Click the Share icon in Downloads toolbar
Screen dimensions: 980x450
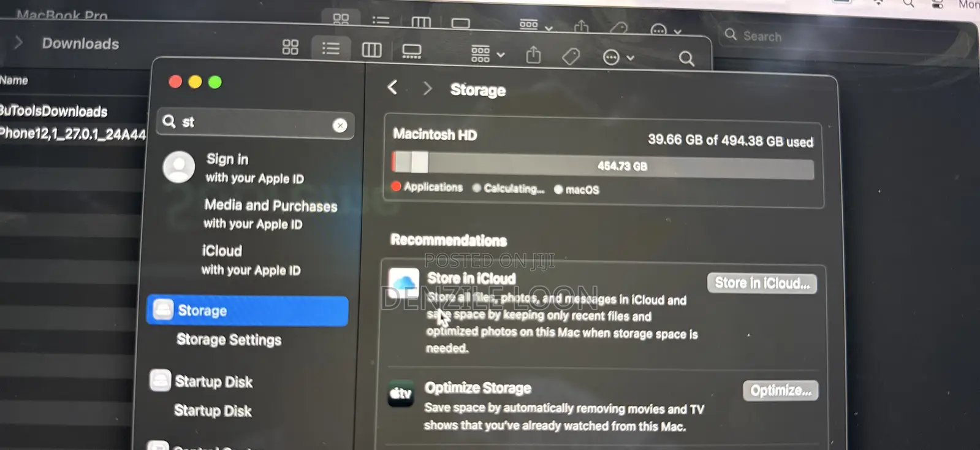click(534, 55)
